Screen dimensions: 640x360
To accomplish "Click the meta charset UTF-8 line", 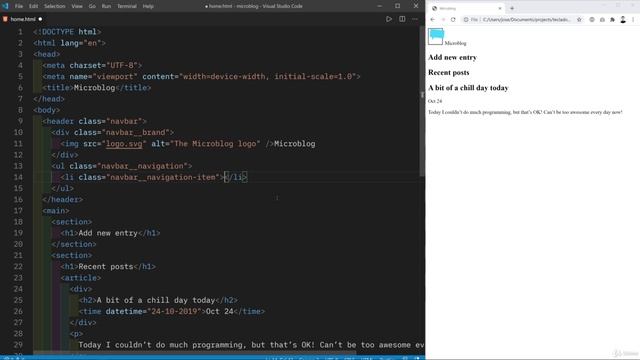I will tap(92, 65).
